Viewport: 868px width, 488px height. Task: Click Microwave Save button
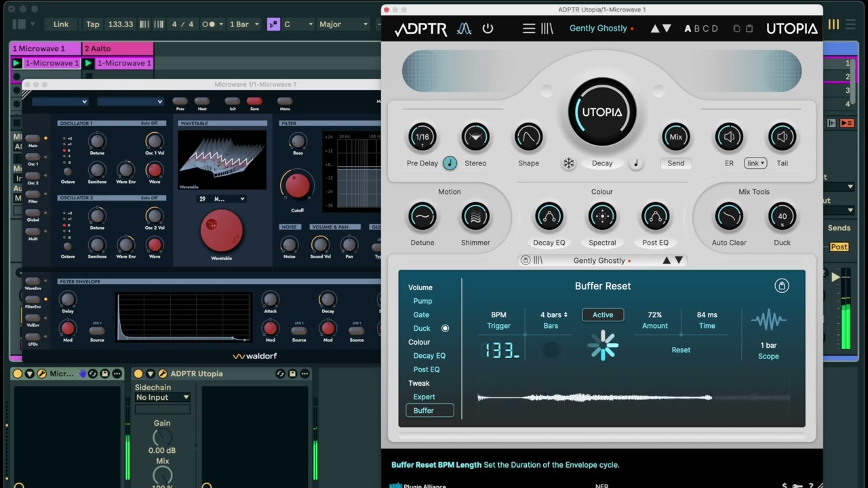coord(254,102)
